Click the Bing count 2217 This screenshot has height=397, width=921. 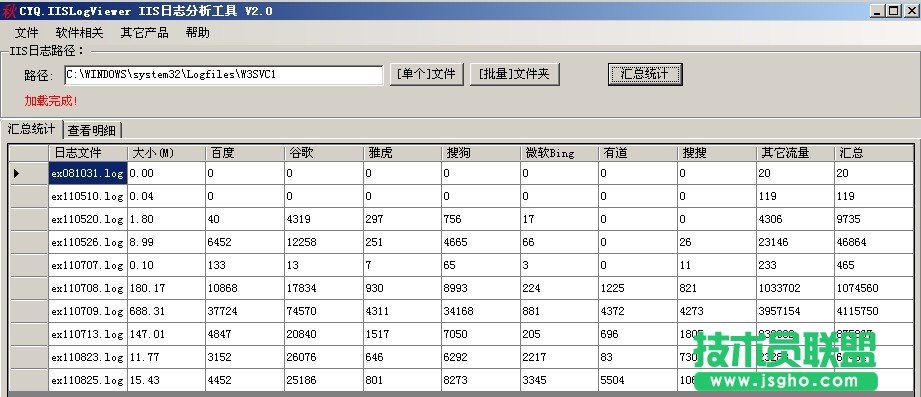point(559,357)
